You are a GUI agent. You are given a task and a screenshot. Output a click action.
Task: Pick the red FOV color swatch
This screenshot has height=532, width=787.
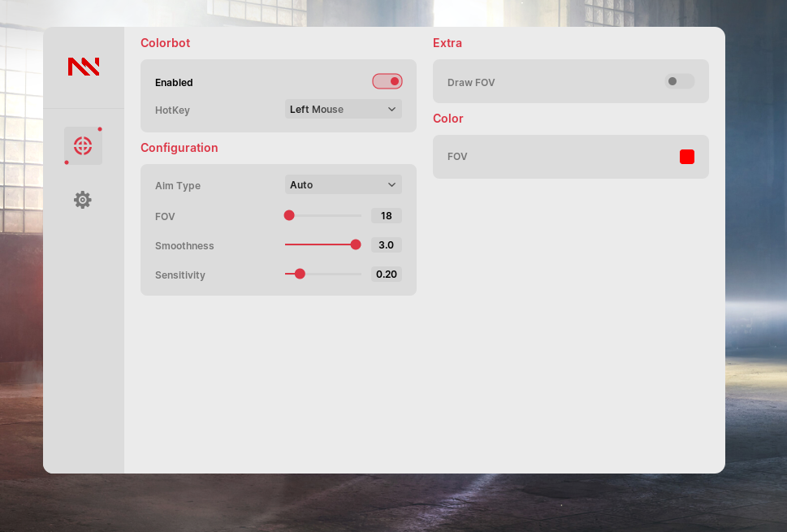[x=687, y=157]
